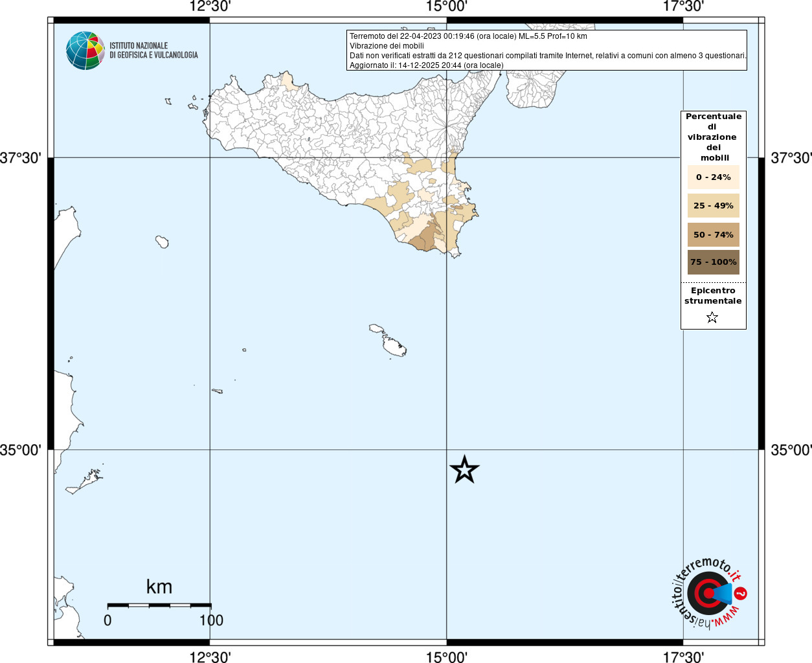The height and width of the screenshot is (663, 812).
Task: Click the top axis label 17°30'
Action: click(683, 6)
